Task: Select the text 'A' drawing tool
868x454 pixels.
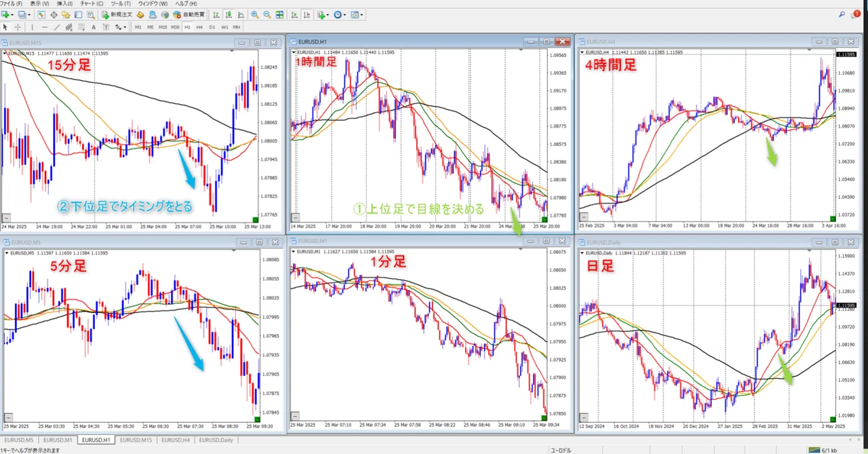Action: click(94, 27)
